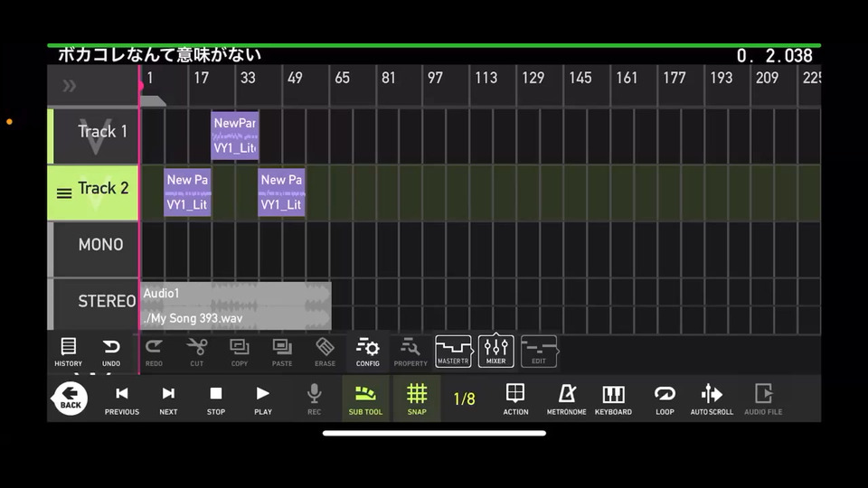Open the Audio File import
Viewport: 868px width, 488px height.
763,400
